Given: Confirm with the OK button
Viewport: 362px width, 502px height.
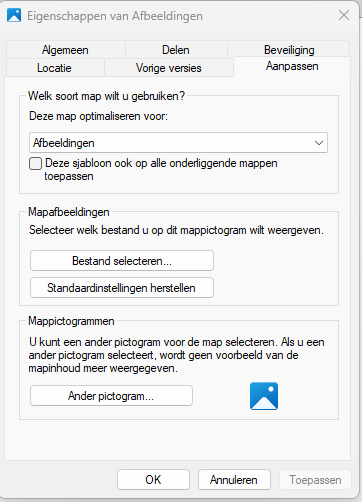Looking at the screenshot, I should [x=153, y=480].
